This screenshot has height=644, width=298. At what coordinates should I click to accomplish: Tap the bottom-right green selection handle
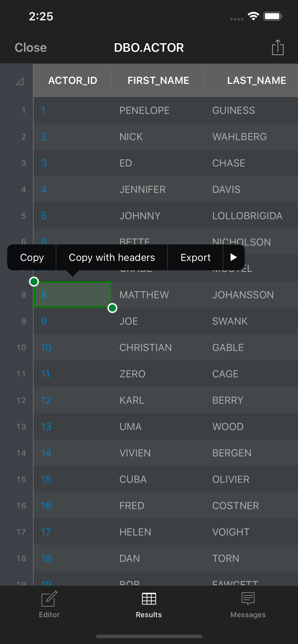coord(113,308)
